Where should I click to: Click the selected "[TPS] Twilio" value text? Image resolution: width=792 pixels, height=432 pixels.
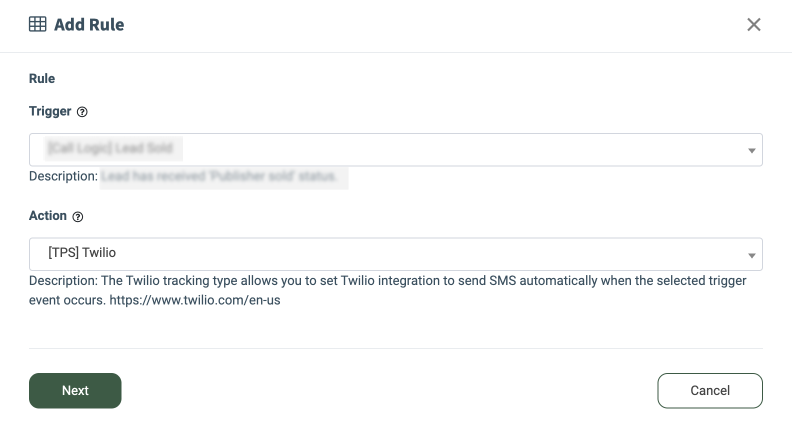click(82, 253)
